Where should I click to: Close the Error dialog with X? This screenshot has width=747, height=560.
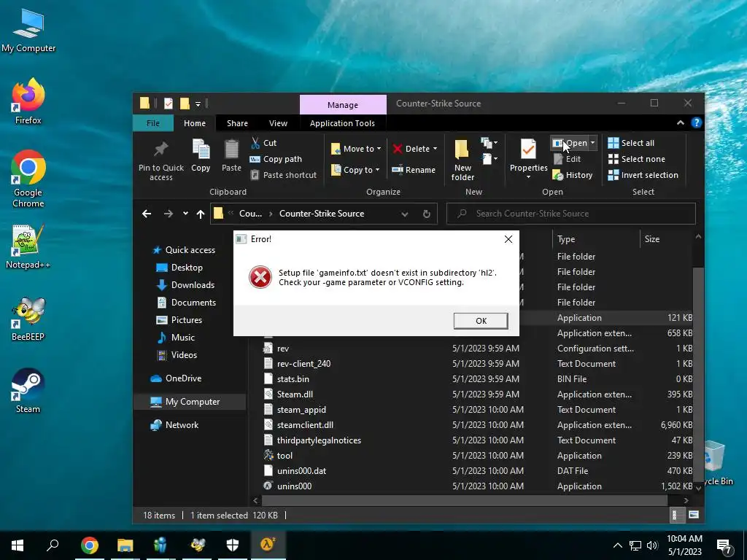click(x=508, y=239)
